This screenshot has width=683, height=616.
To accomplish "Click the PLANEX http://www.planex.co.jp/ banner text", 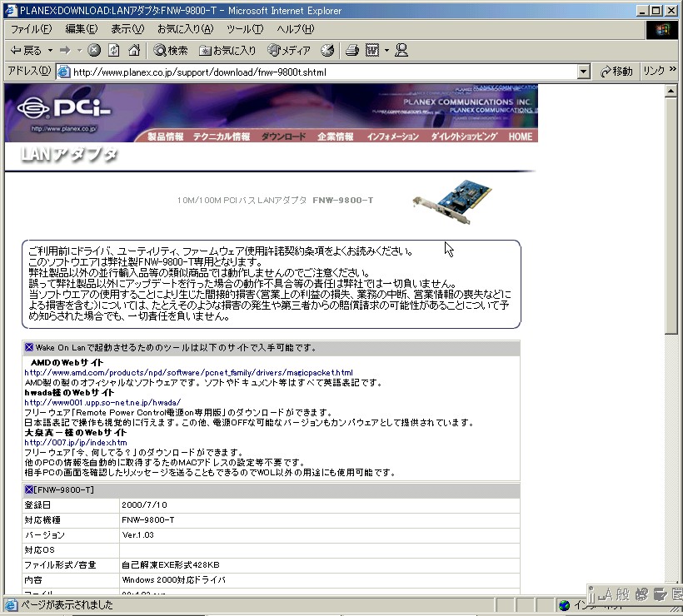I will pos(64,128).
